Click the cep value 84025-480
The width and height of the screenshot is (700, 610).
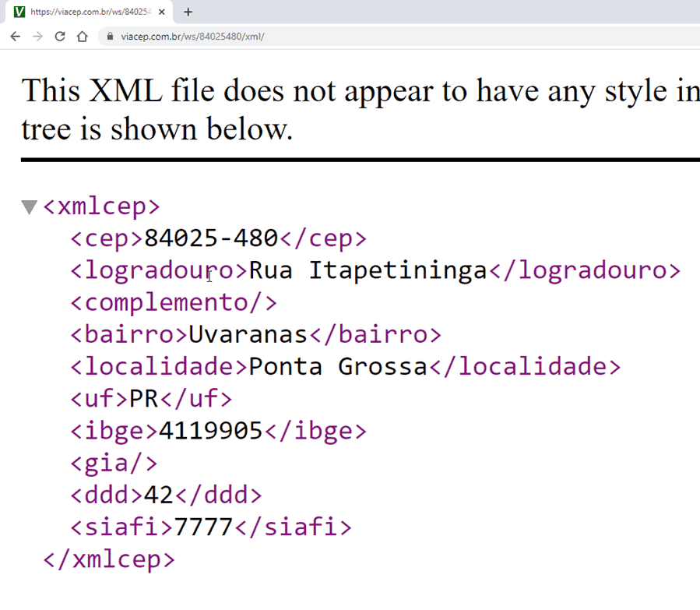(x=211, y=238)
